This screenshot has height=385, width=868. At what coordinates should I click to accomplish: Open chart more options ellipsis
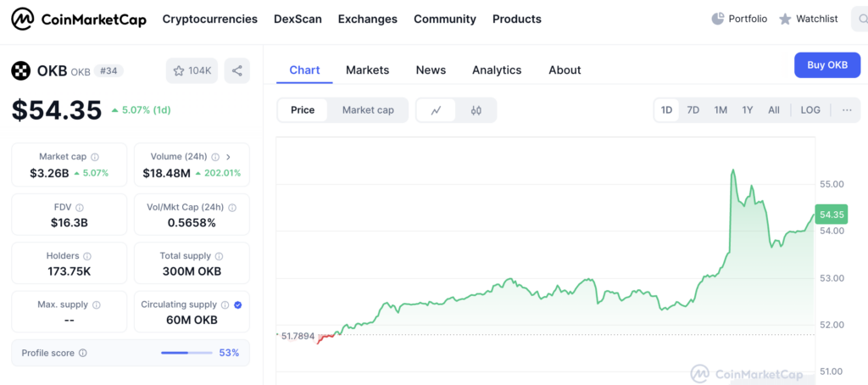(x=847, y=109)
